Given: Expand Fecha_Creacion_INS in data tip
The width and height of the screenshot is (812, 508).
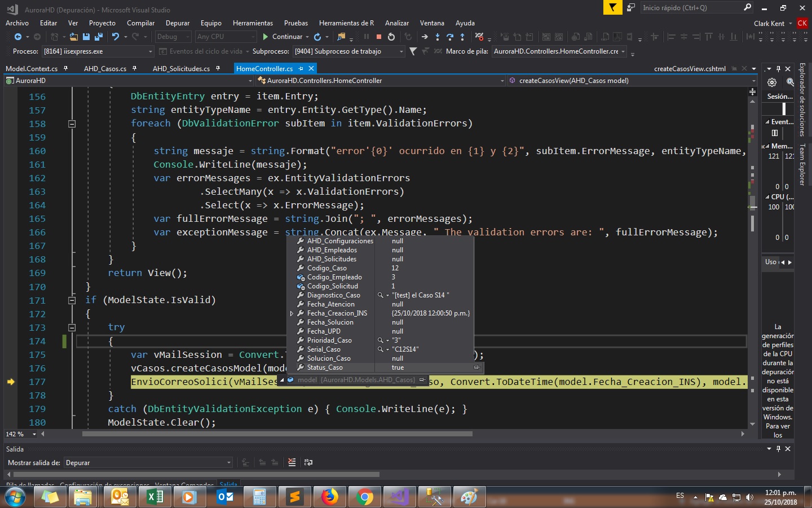Looking at the screenshot, I should pos(292,313).
